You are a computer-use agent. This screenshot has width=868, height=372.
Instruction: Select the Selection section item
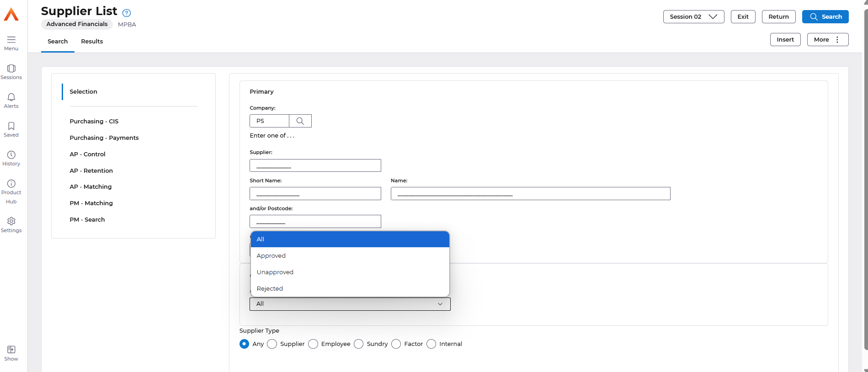tap(83, 91)
